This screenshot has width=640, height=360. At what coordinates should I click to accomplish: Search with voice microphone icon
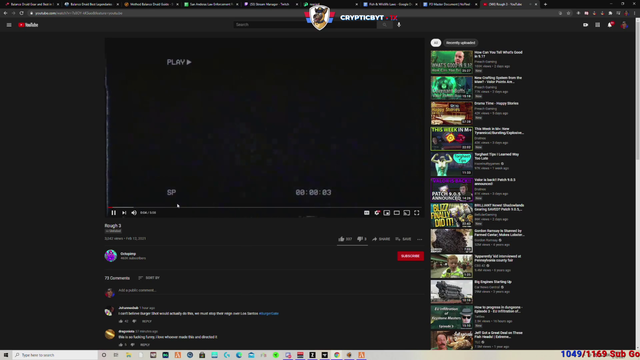pos(399,24)
